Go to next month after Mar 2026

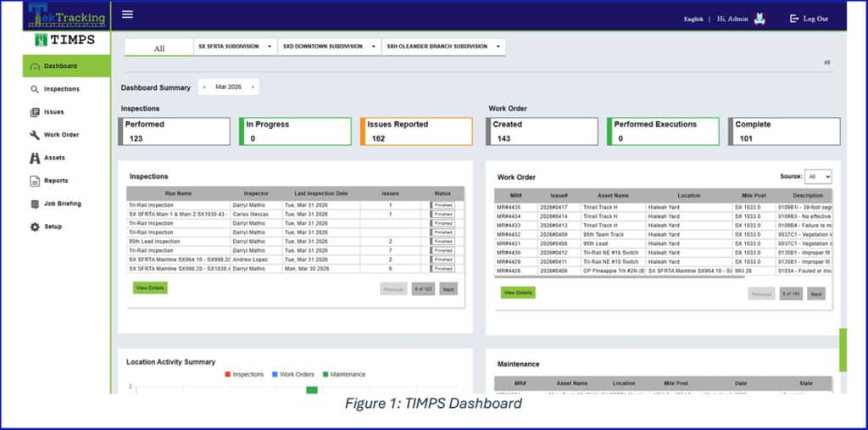(x=253, y=87)
